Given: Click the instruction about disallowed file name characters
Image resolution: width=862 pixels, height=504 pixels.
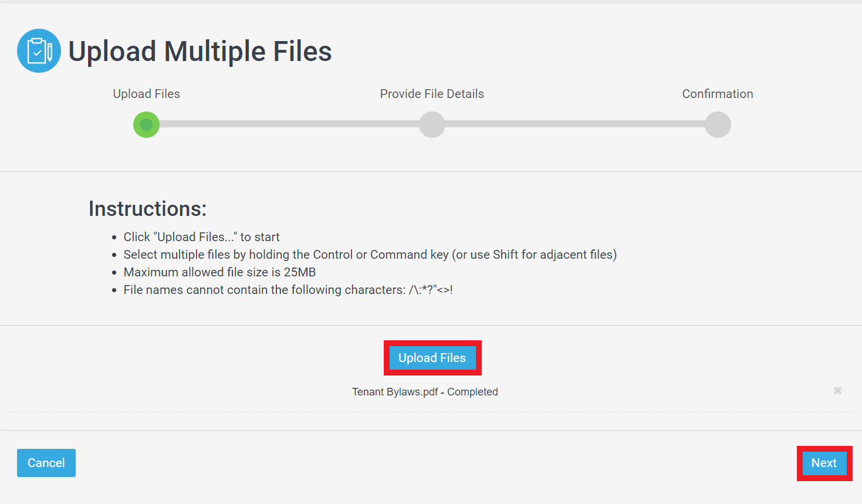Looking at the screenshot, I should click(288, 290).
